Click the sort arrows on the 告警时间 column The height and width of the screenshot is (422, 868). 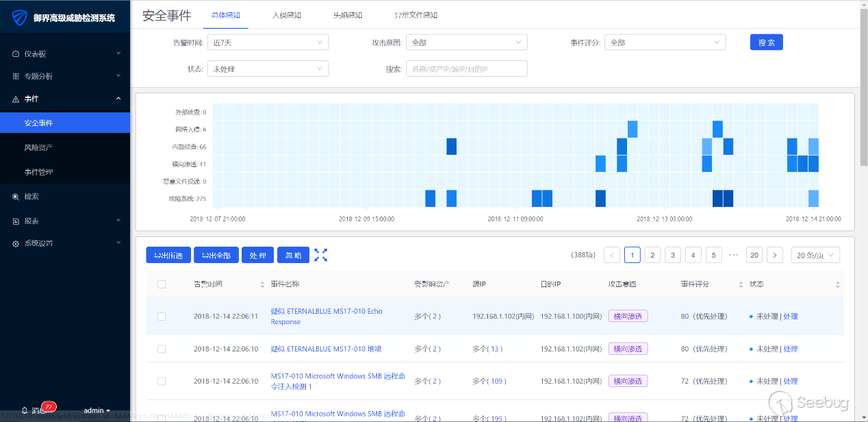pyautogui.click(x=262, y=284)
